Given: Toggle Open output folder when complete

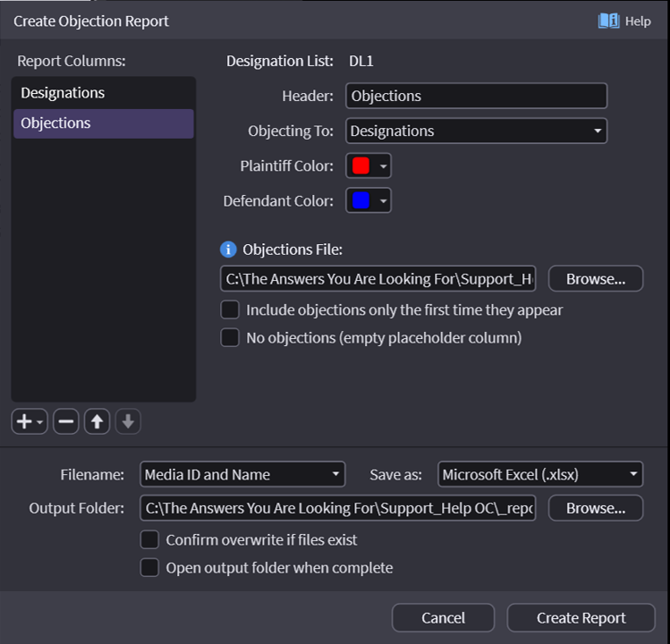Looking at the screenshot, I should [149, 568].
